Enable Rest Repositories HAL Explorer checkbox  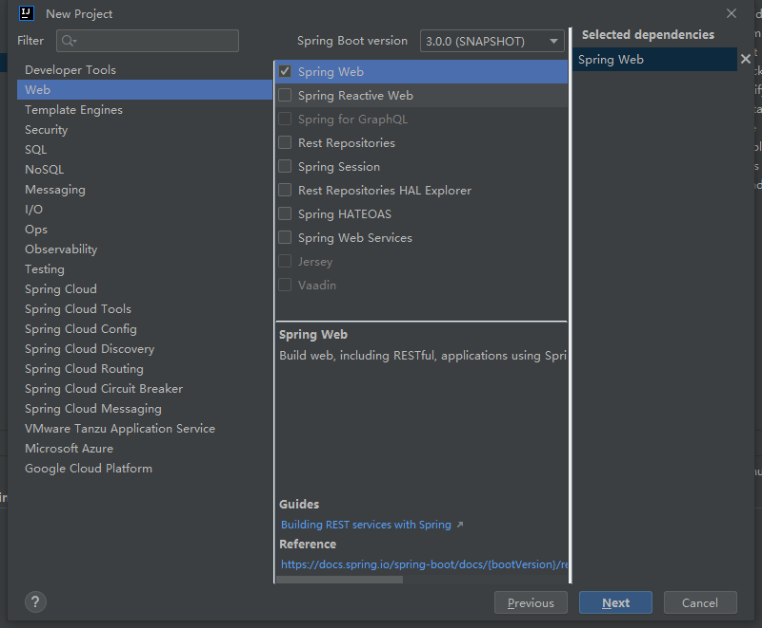point(285,190)
